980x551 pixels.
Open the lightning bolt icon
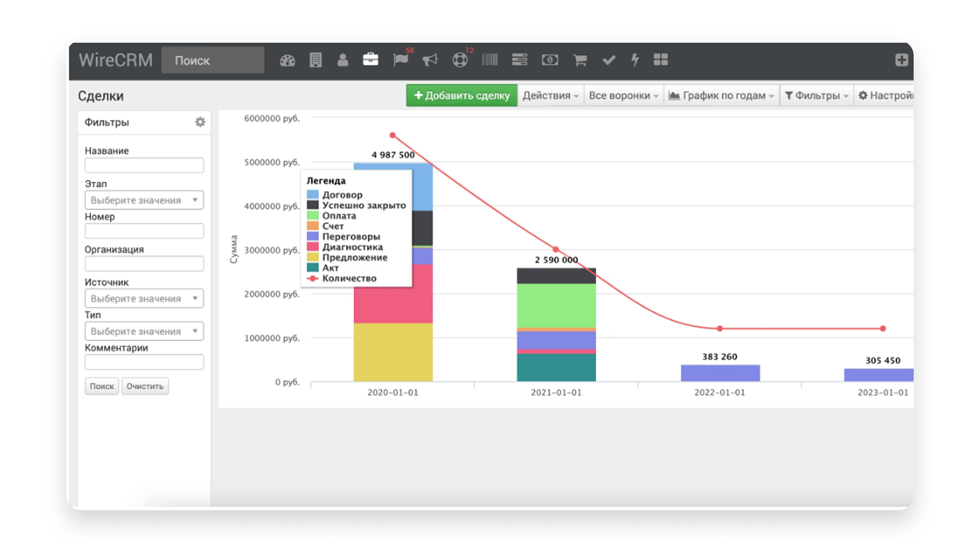[635, 60]
